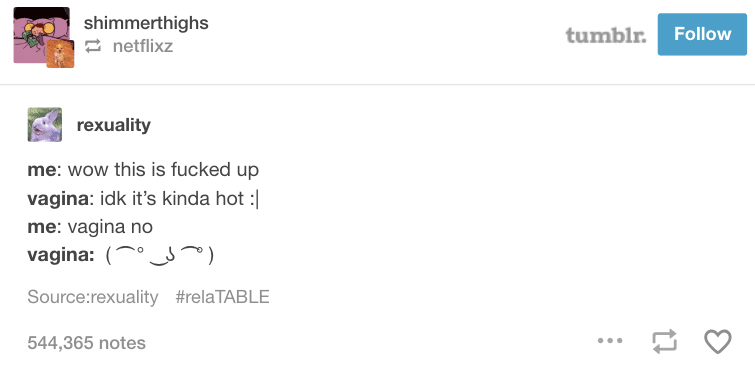Like the post with the heart icon
The image size is (755, 365).
(717, 341)
